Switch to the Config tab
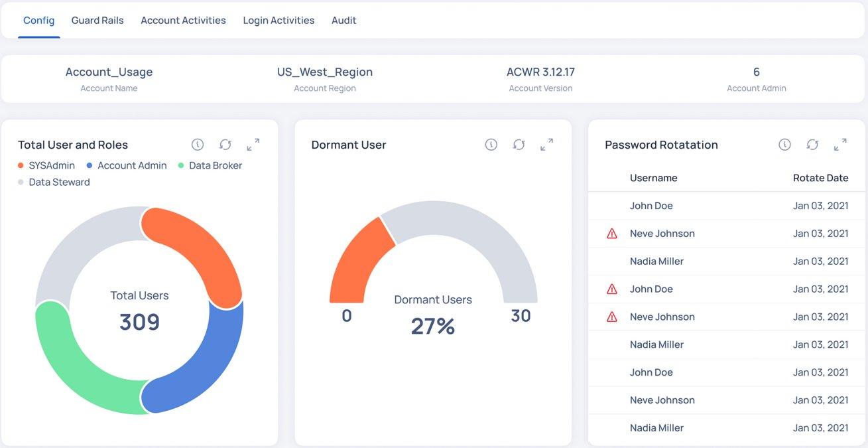 [39, 21]
